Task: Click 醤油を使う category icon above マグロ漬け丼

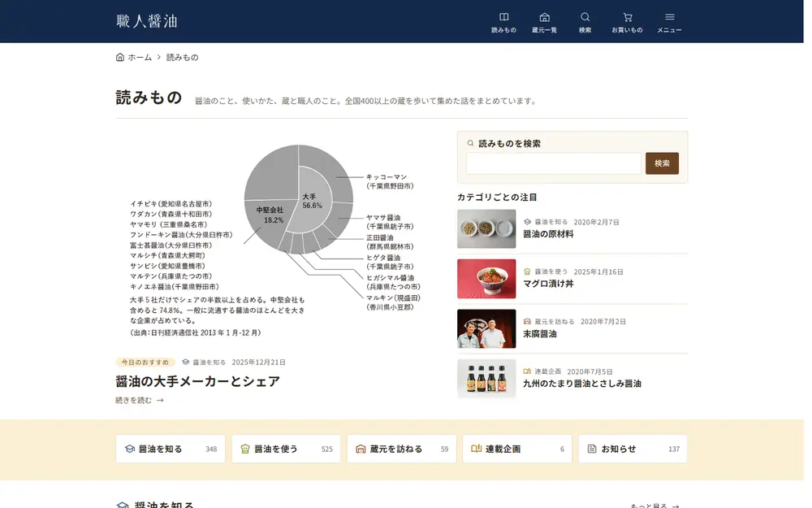Action: click(x=527, y=271)
